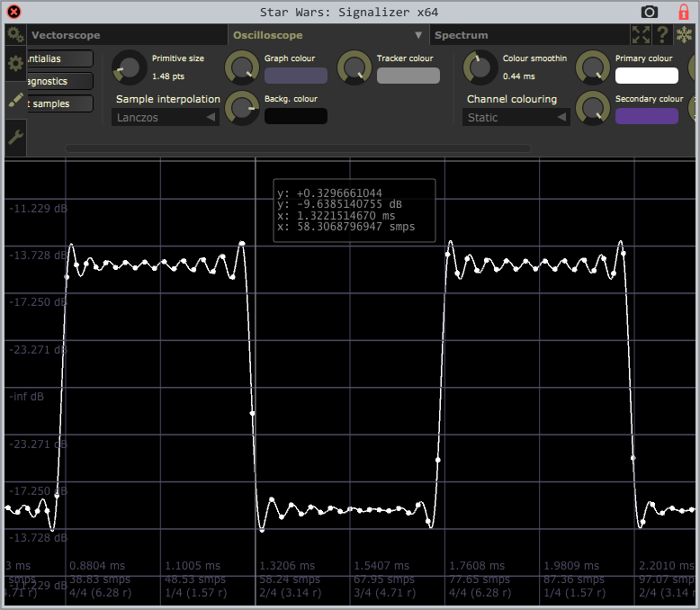
Task: Click the Channel colouring label
Action: pyautogui.click(x=512, y=99)
